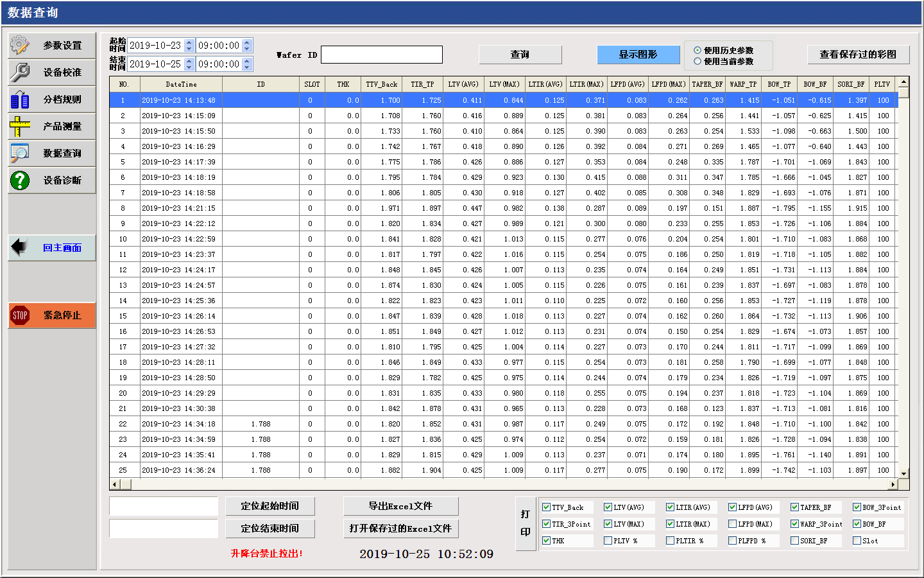924x578 pixels.
Task: Uncheck the TTV_Back checkbox
Action: pyautogui.click(x=547, y=507)
